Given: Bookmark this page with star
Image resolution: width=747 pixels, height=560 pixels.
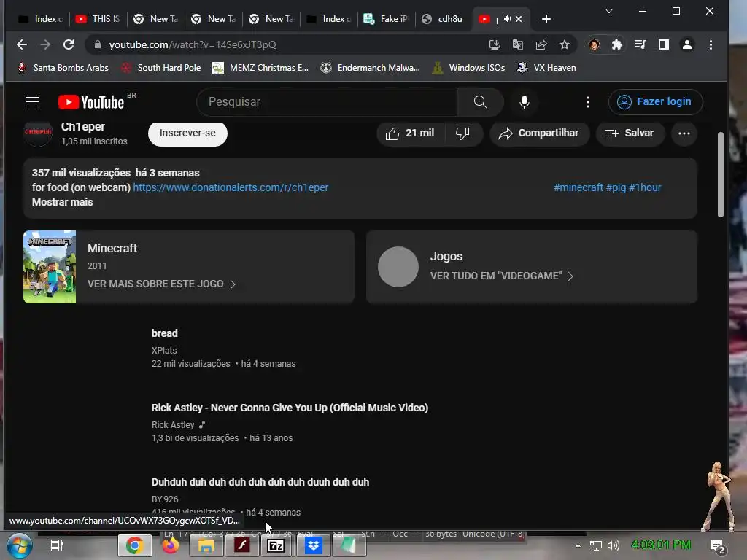Looking at the screenshot, I should click(x=565, y=44).
